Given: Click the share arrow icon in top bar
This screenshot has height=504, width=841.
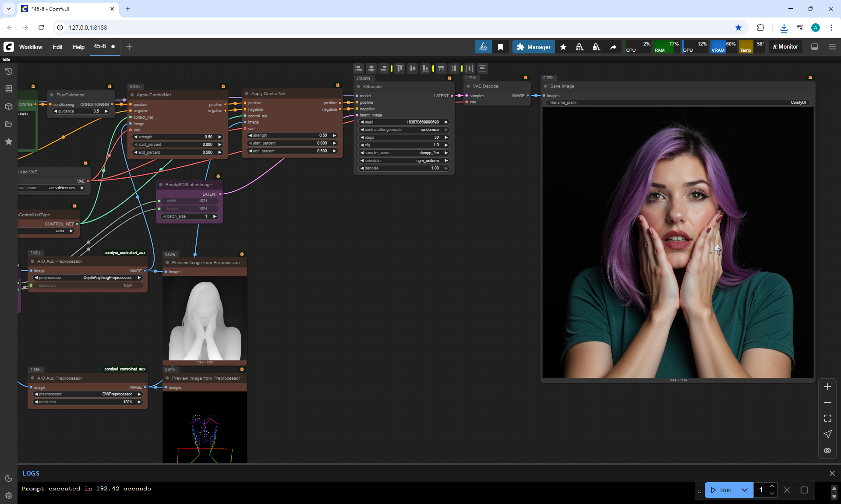Looking at the screenshot, I should click(613, 47).
